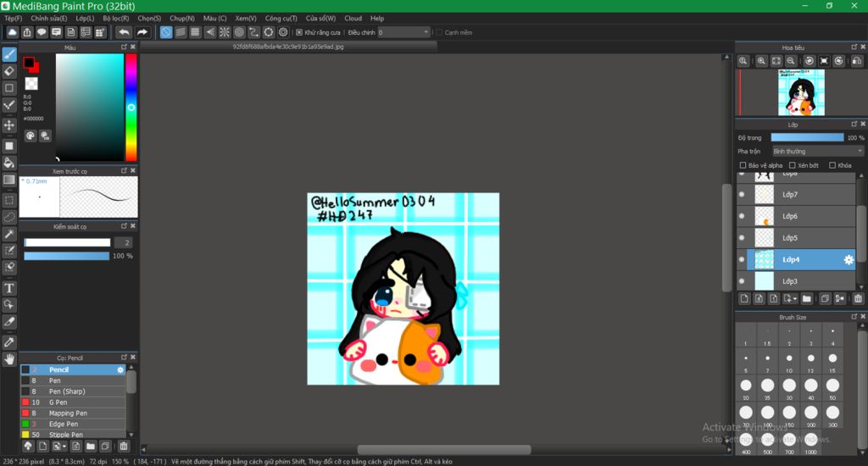868x466 pixels.
Task: Adjust the Độ trong opacity slider
Action: (x=807, y=138)
